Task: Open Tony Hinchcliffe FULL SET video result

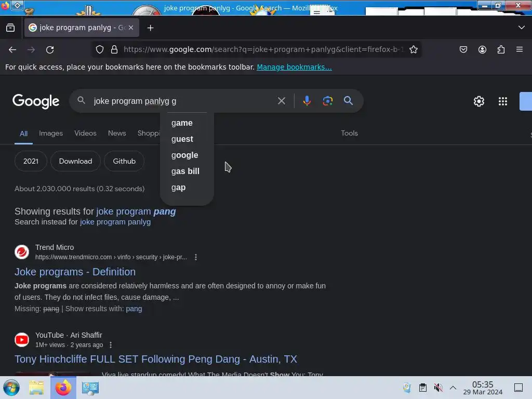Action: tap(156, 359)
